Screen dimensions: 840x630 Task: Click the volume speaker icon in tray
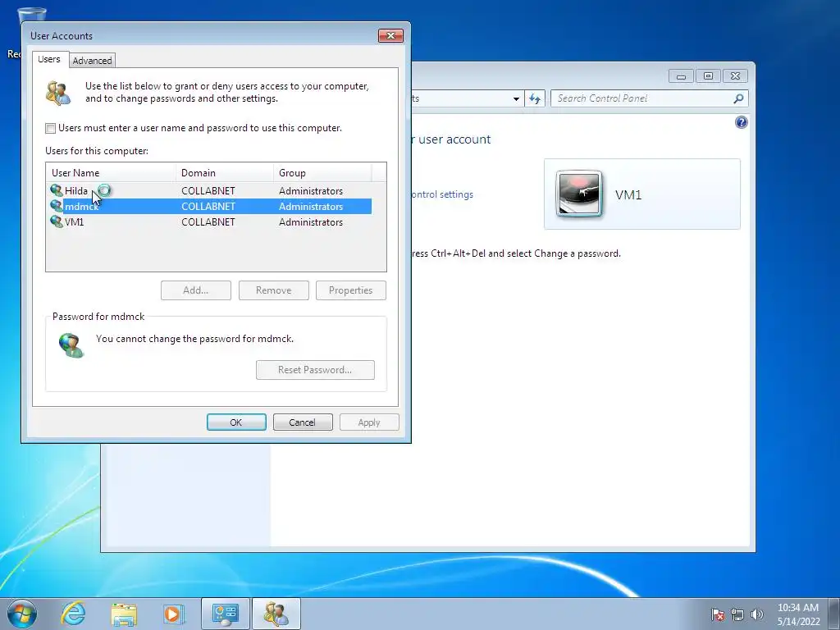point(757,614)
